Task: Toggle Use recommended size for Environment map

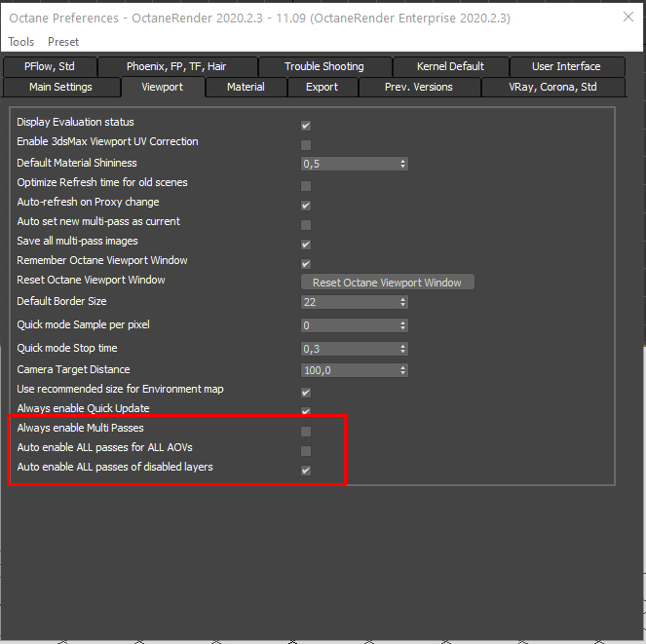Action: click(306, 393)
